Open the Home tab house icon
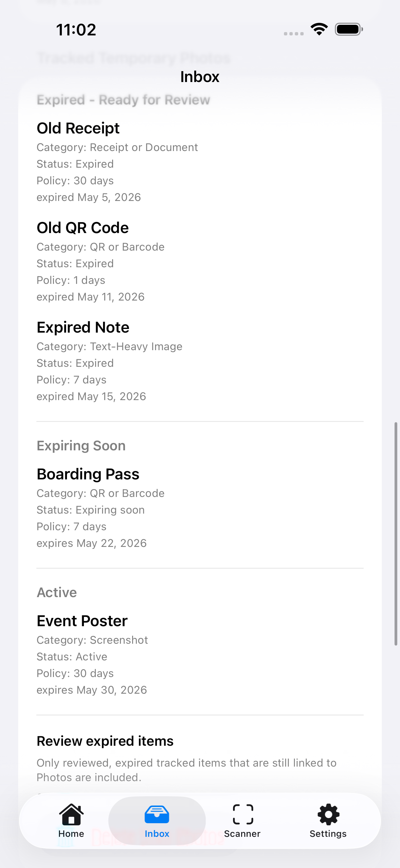Screen dimensions: 400x868 click(71, 814)
